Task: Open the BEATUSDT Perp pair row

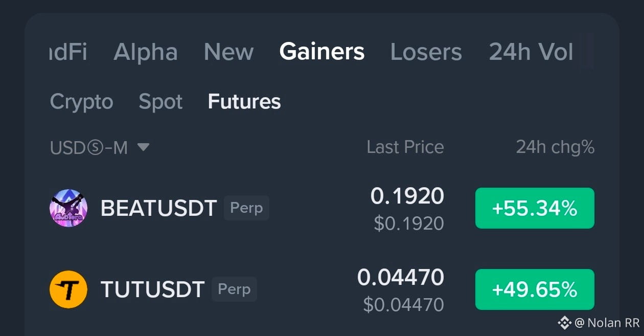Action: pos(322,208)
